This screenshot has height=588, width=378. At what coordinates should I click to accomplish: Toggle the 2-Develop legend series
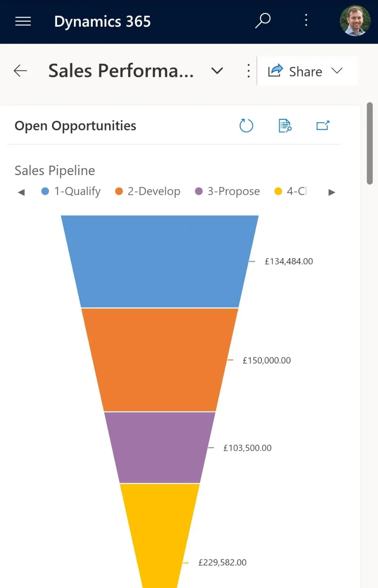(x=148, y=191)
